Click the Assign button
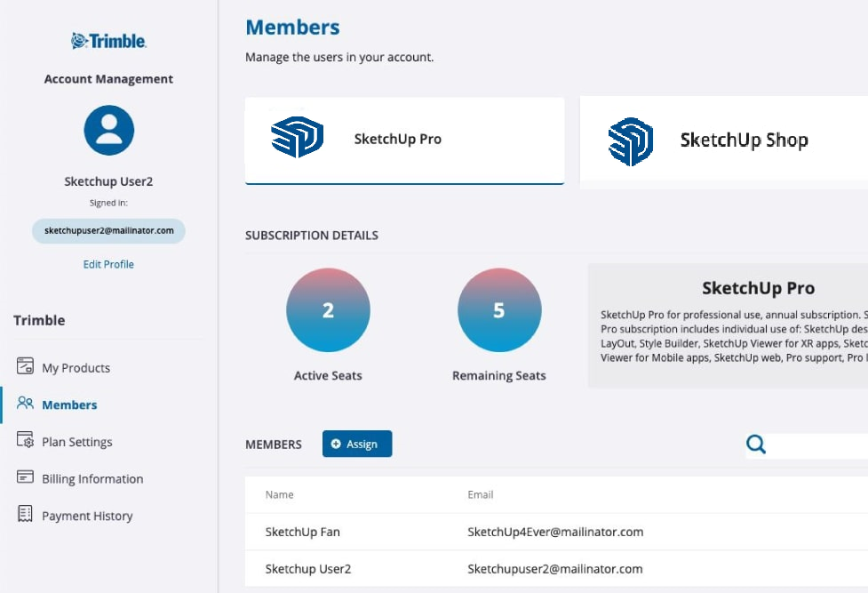Screen dimensions: 868x593 pyautogui.click(x=357, y=444)
